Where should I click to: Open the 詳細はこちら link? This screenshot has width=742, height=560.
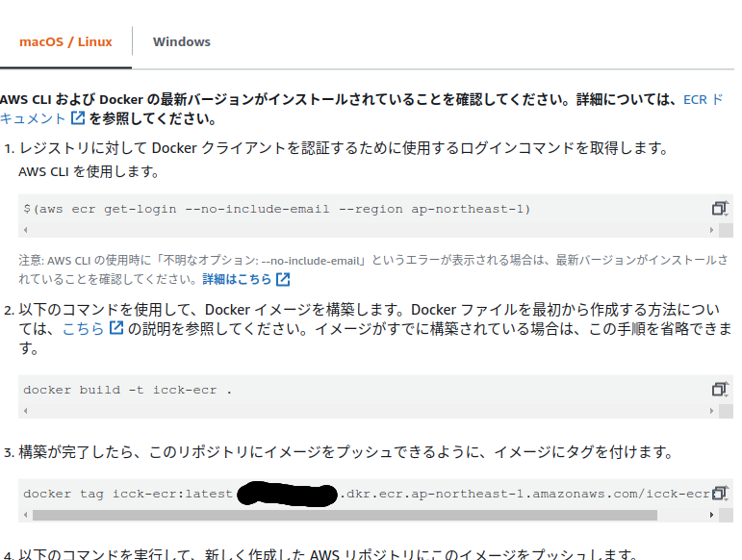(237, 280)
